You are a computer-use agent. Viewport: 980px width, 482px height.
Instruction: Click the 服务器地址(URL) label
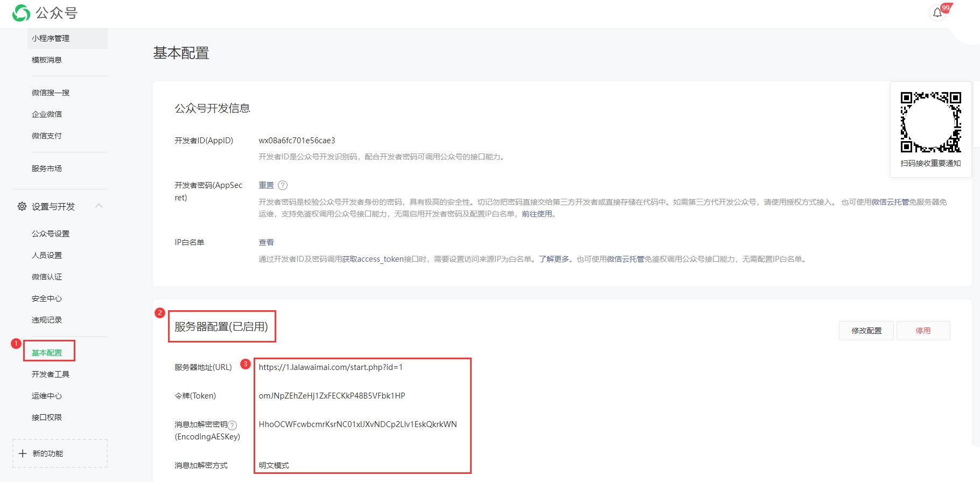[203, 367]
